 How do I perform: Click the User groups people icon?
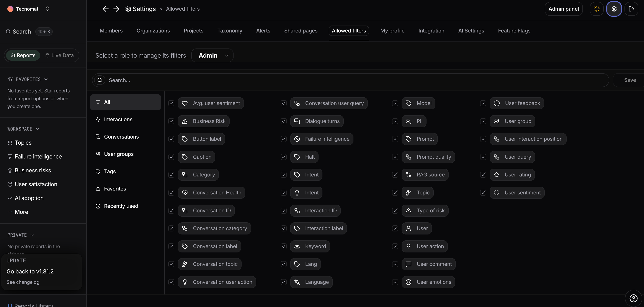pyautogui.click(x=98, y=154)
